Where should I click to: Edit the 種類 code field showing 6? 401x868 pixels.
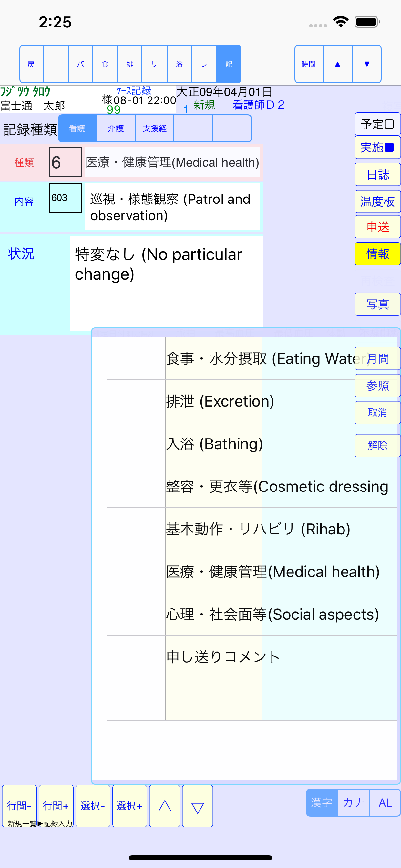coord(66,162)
